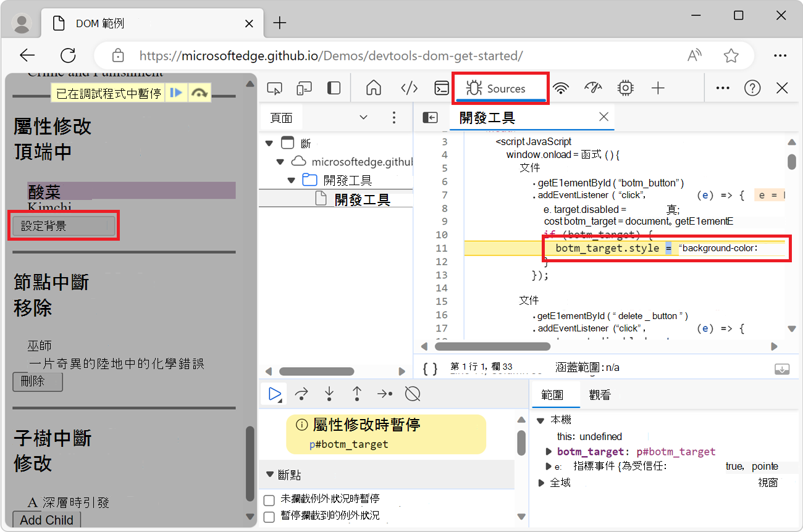803x532 pixels.
Task: Open the Console panel icon
Action: tap(441, 88)
